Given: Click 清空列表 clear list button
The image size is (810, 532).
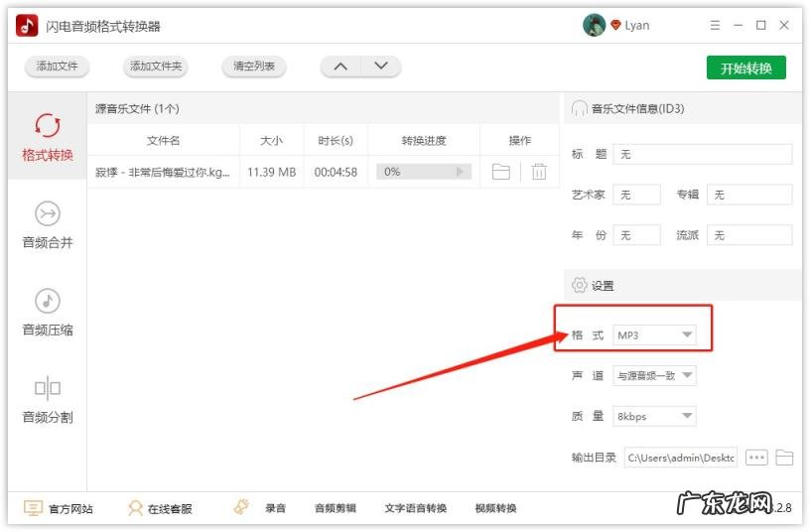Looking at the screenshot, I should (x=254, y=66).
